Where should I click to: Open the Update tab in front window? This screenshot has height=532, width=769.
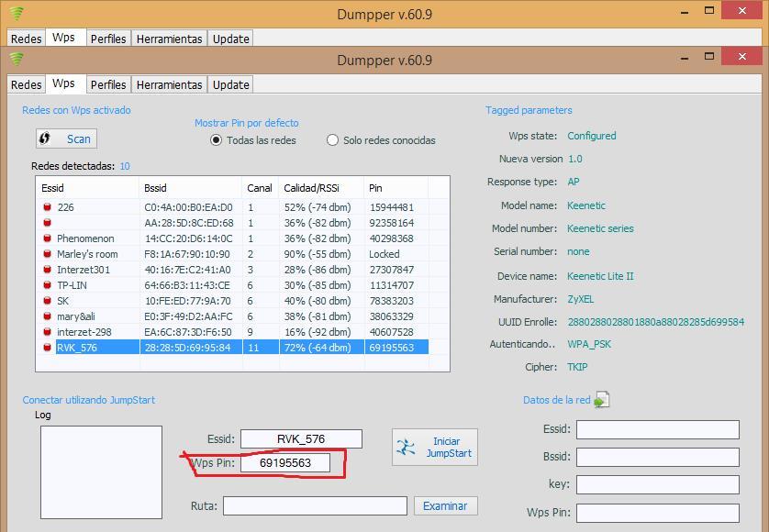[x=230, y=84]
